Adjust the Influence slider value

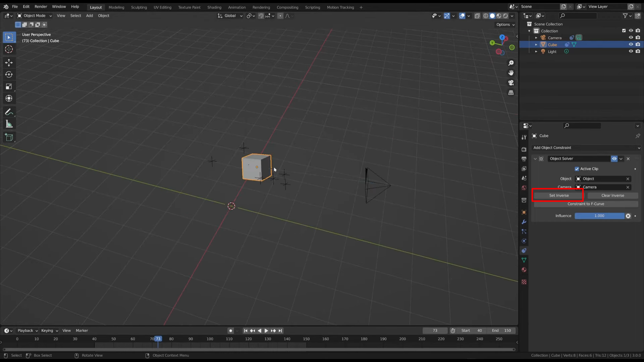(599, 215)
